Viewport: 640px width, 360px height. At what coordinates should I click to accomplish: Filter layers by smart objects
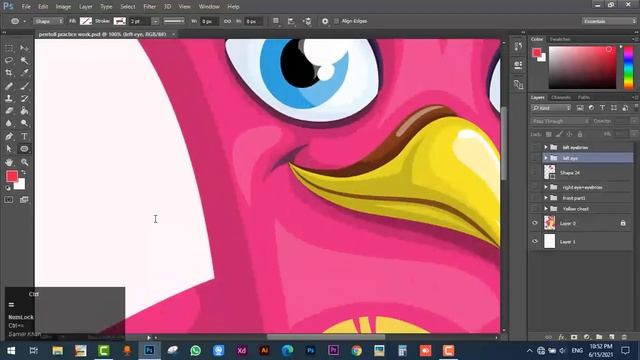[x=625, y=108]
